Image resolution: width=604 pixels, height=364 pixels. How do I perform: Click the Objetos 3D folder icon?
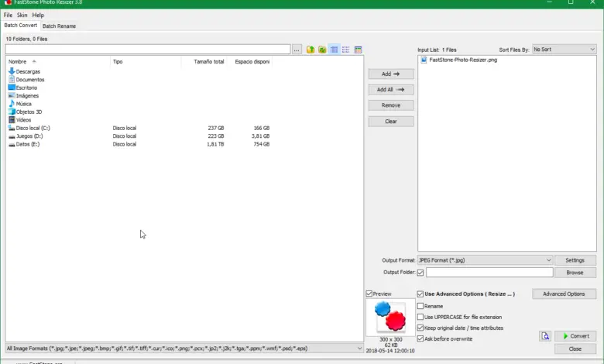pos(12,112)
